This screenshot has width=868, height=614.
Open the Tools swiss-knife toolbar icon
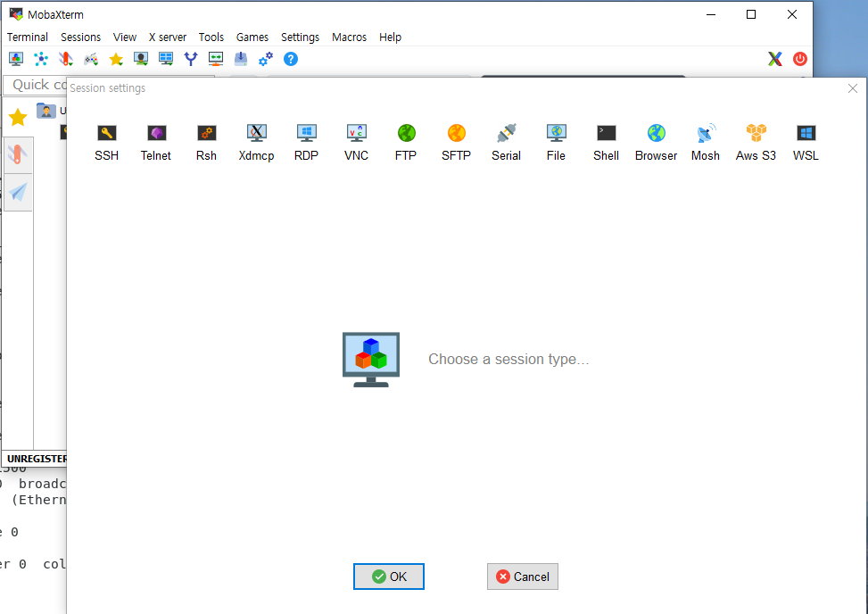click(x=66, y=59)
